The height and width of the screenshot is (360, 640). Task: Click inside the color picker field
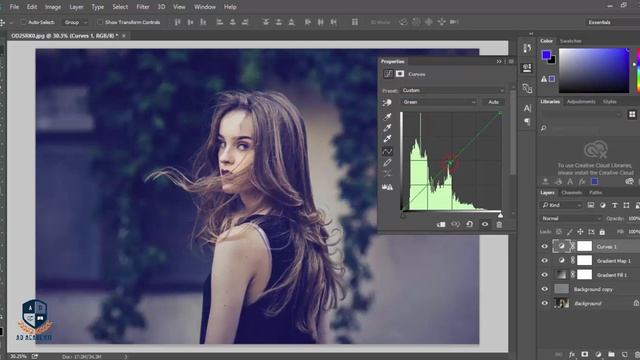point(593,70)
